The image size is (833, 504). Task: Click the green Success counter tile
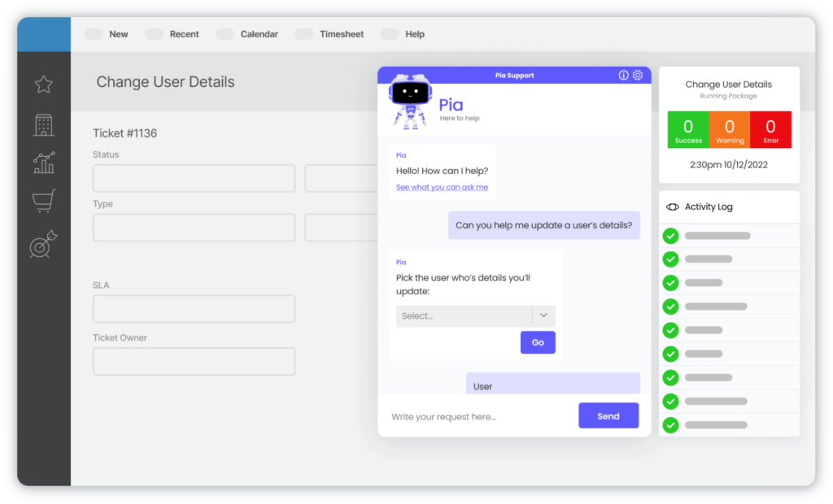click(x=688, y=129)
